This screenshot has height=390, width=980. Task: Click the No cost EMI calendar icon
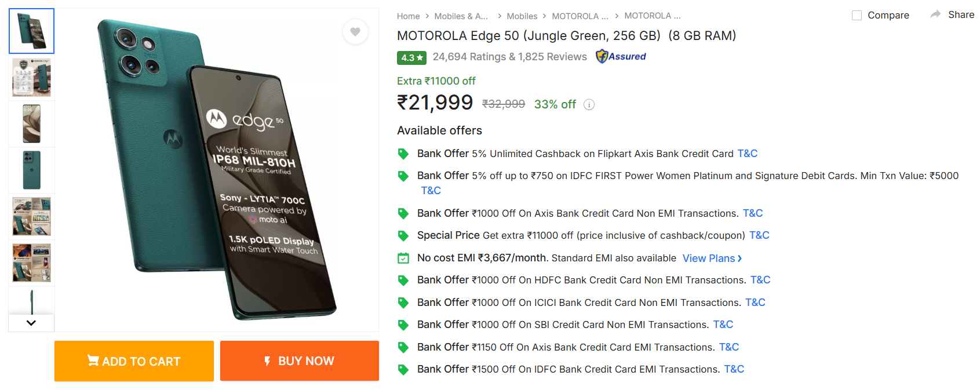point(403,258)
